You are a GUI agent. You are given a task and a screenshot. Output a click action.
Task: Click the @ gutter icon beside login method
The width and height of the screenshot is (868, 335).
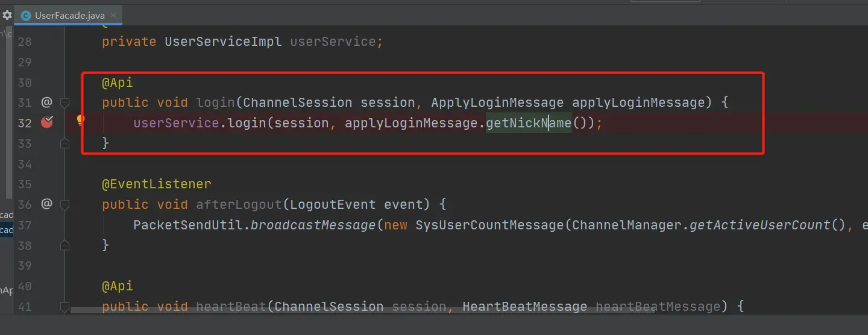[46, 103]
